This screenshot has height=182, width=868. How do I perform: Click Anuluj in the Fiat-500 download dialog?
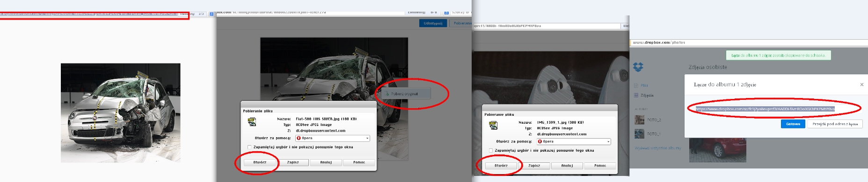pos(326,162)
